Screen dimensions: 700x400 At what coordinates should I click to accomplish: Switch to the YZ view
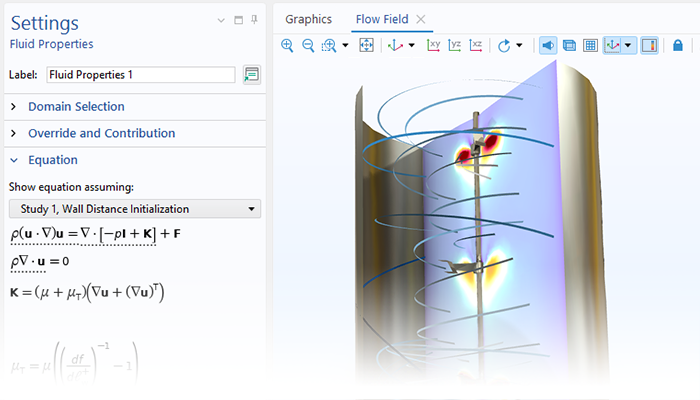click(x=454, y=45)
